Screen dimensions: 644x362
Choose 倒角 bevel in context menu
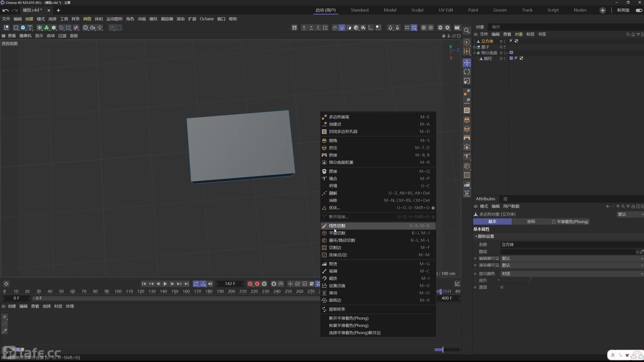tap(378, 141)
